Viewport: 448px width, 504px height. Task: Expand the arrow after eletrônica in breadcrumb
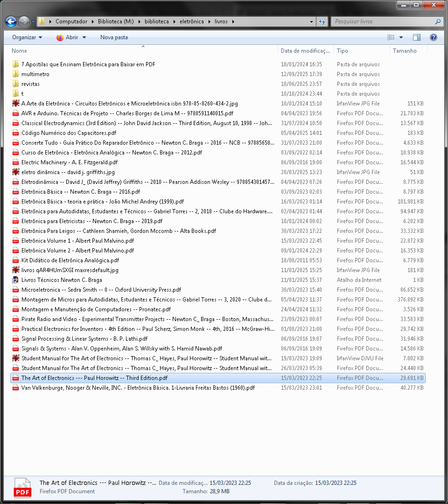209,21
